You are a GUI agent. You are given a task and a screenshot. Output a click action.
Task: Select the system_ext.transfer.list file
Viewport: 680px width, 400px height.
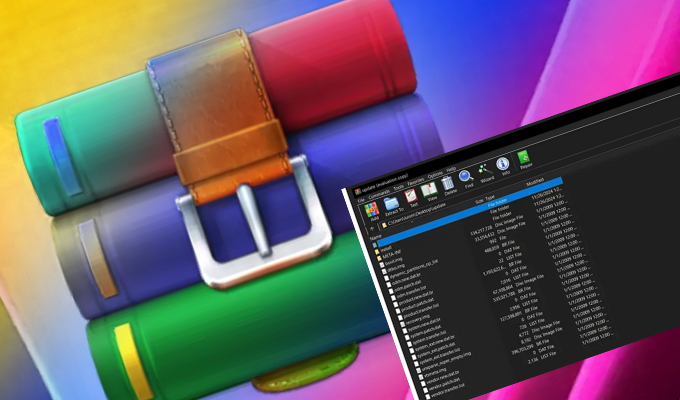coord(440,355)
